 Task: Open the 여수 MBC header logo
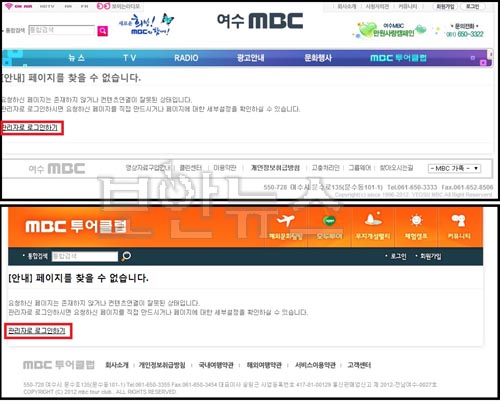pyautogui.click(x=260, y=21)
